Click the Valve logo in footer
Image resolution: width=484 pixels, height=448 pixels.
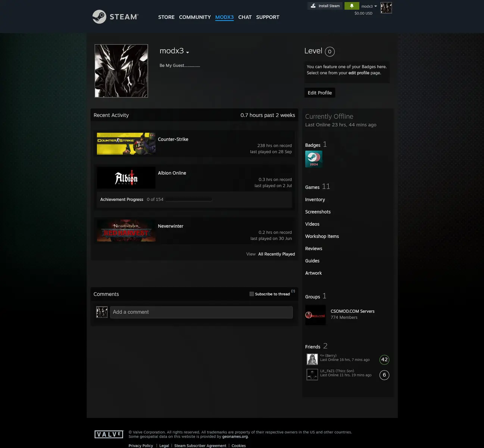[109, 434]
